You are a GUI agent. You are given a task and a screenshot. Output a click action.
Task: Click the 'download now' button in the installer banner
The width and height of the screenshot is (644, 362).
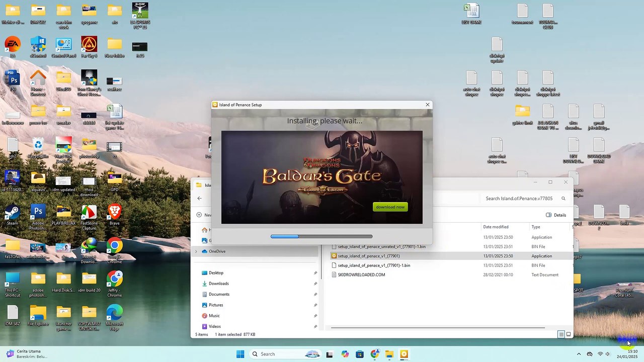[x=390, y=207]
